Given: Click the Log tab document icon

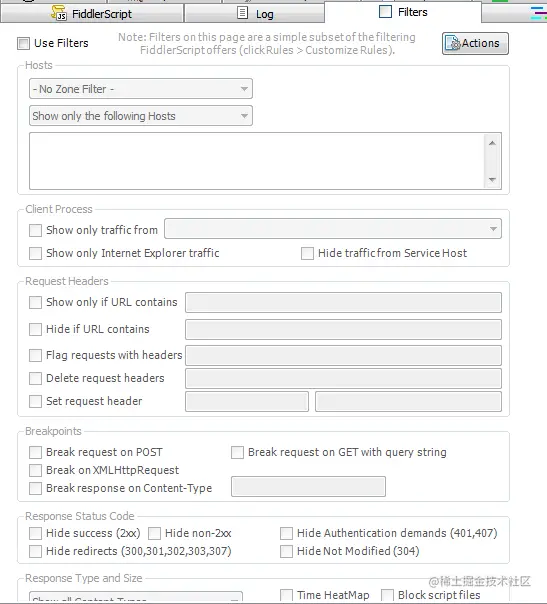Looking at the screenshot, I should click(242, 13).
